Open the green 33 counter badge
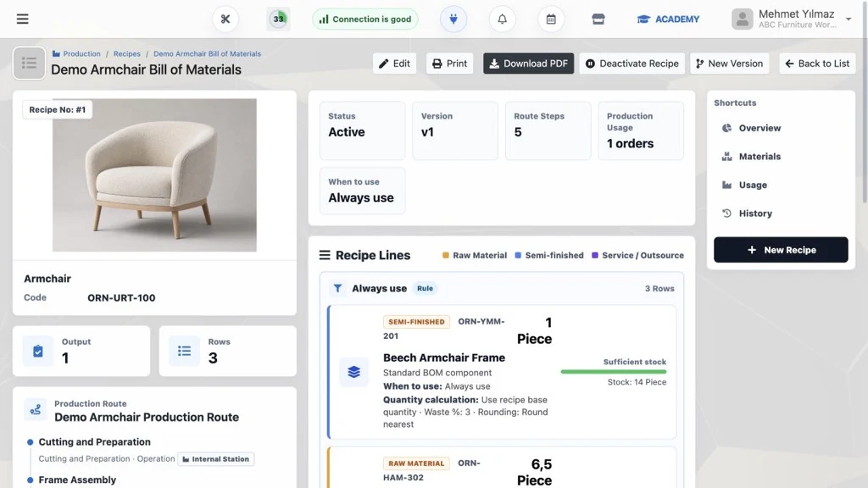 278,19
